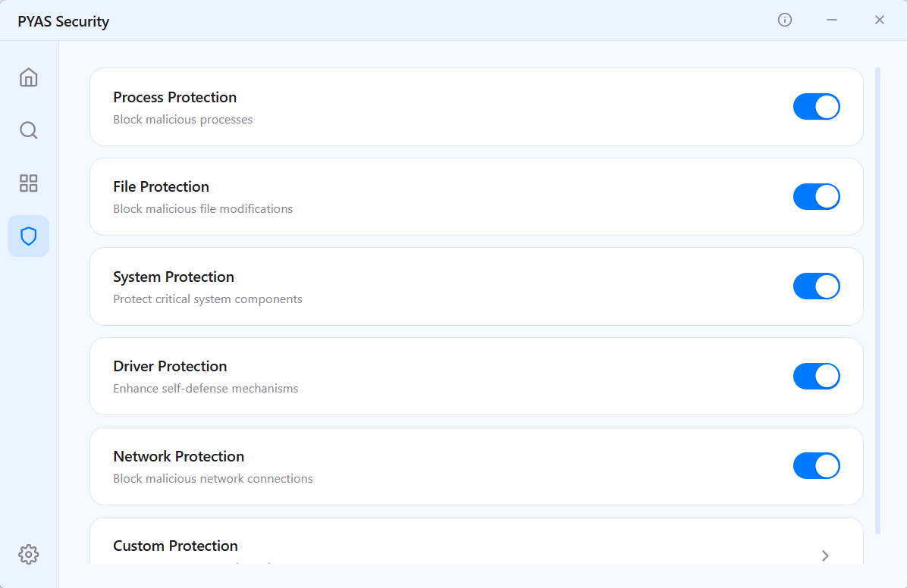Click the shield icon on the active sidebar tab
This screenshot has height=588, width=907.
[x=28, y=236]
